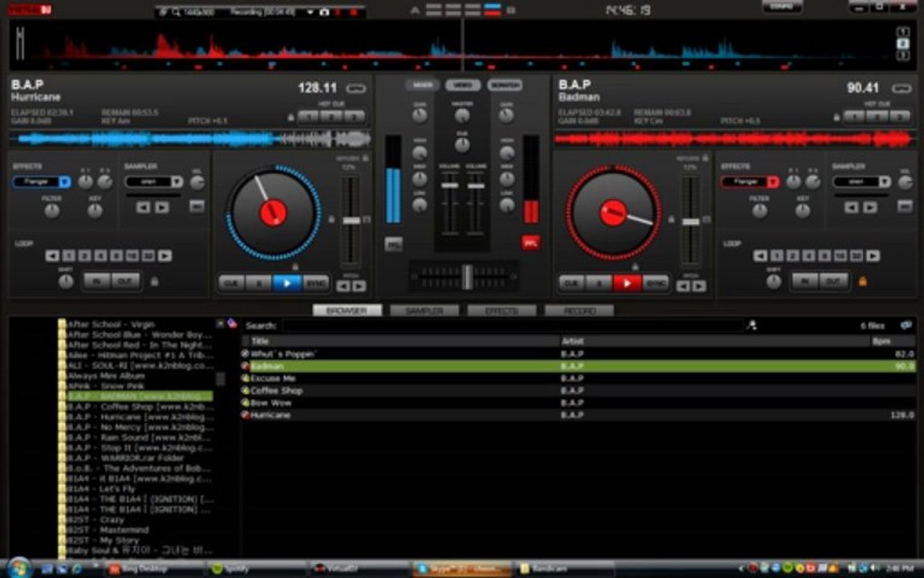Image resolution: width=924 pixels, height=578 pixels.
Task: Click left deck pitch slider handle
Action: (x=351, y=221)
